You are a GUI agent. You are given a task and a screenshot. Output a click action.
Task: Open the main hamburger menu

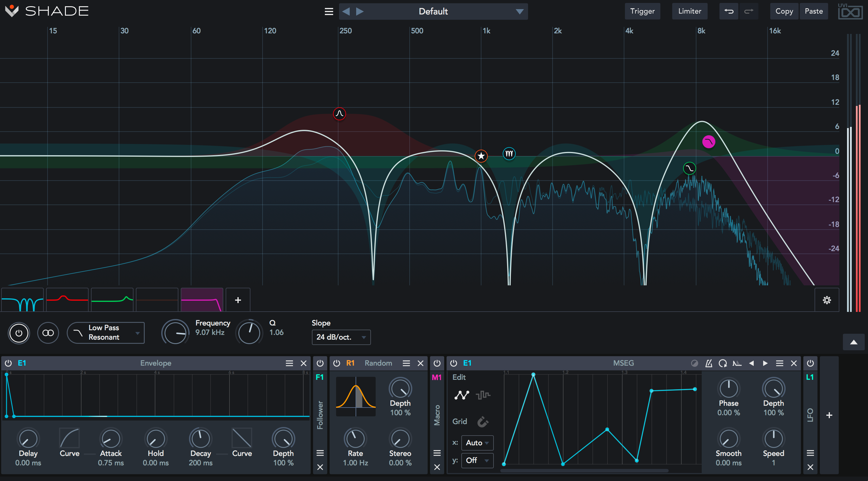[329, 12]
